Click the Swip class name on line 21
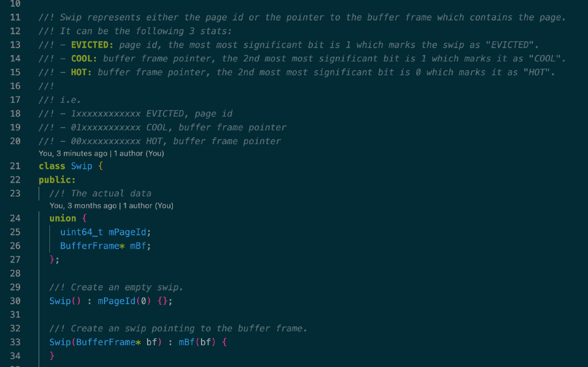Image resolution: width=588 pixels, height=367 pixels. click(x=82, y=167)
